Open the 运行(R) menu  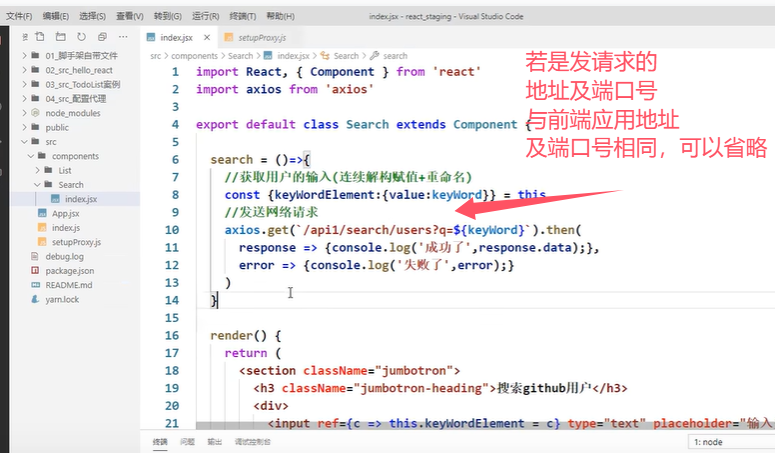[205, 16]
